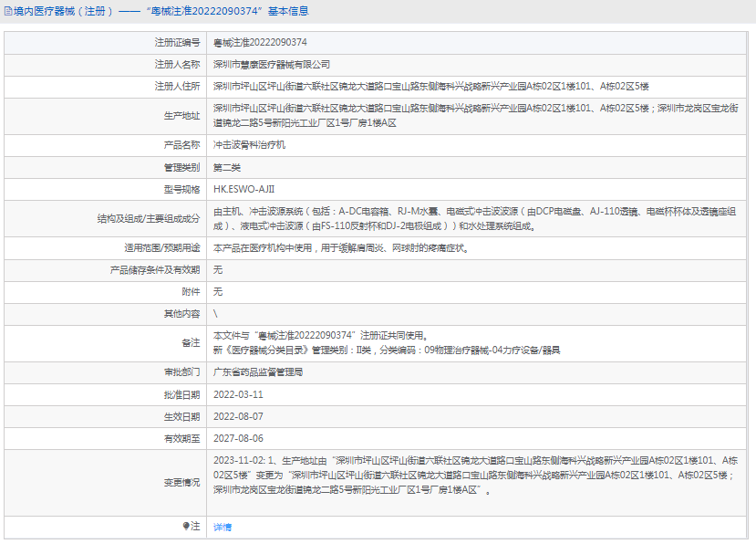Click the 注册人住所 label
Viewport: 756px width, 544px height.
[177, 87]
